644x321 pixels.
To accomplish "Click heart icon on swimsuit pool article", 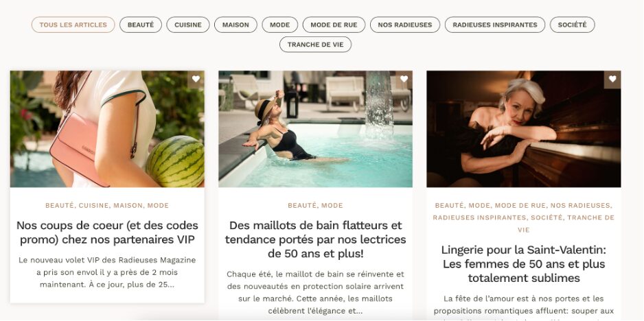I will coord(404,79).
